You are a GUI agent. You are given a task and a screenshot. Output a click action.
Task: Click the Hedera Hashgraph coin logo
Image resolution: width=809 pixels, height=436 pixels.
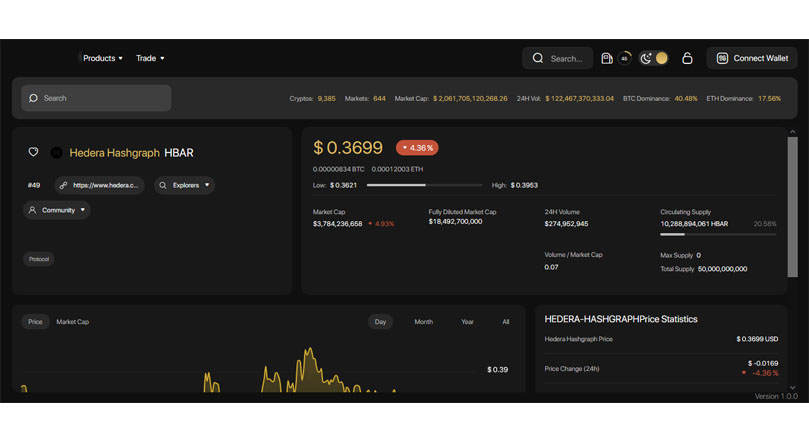pyautogui.click(x=56, y=153)
